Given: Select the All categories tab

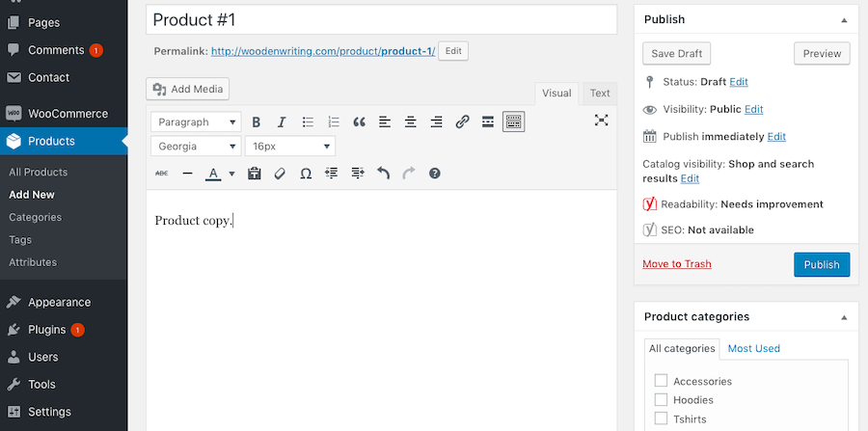Looking at the screenshot, I should coord(682,349).
